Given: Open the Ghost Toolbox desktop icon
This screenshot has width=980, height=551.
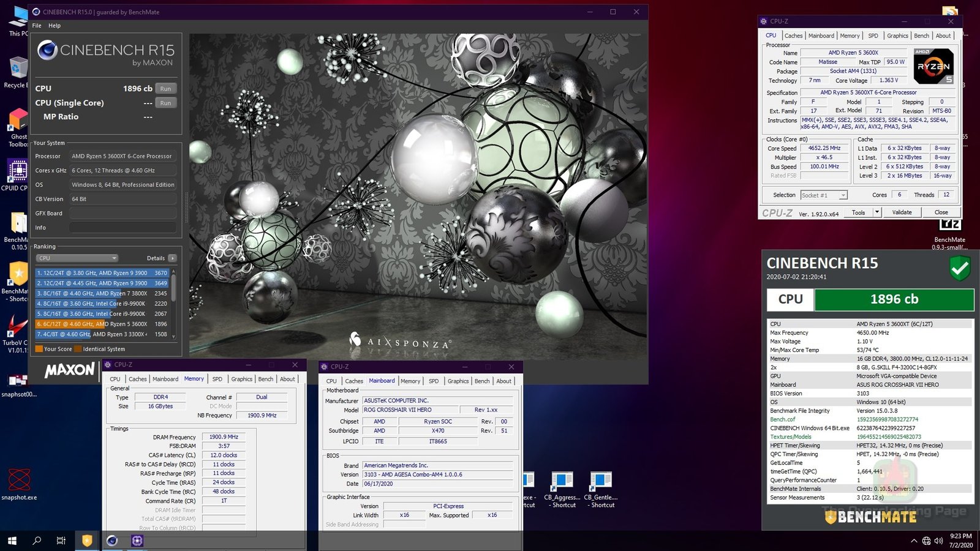Looking at the screenshot, I should (x=18, y=120).
